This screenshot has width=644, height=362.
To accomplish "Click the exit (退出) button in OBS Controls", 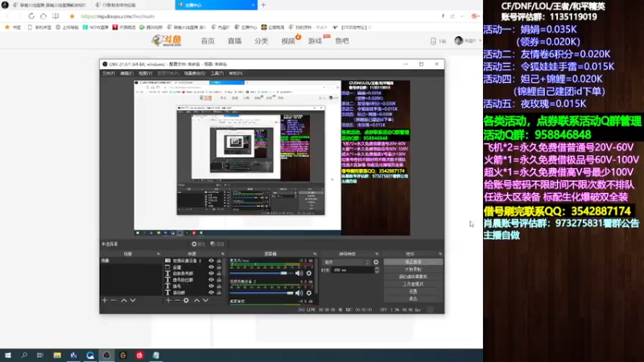I will point(413,298).
